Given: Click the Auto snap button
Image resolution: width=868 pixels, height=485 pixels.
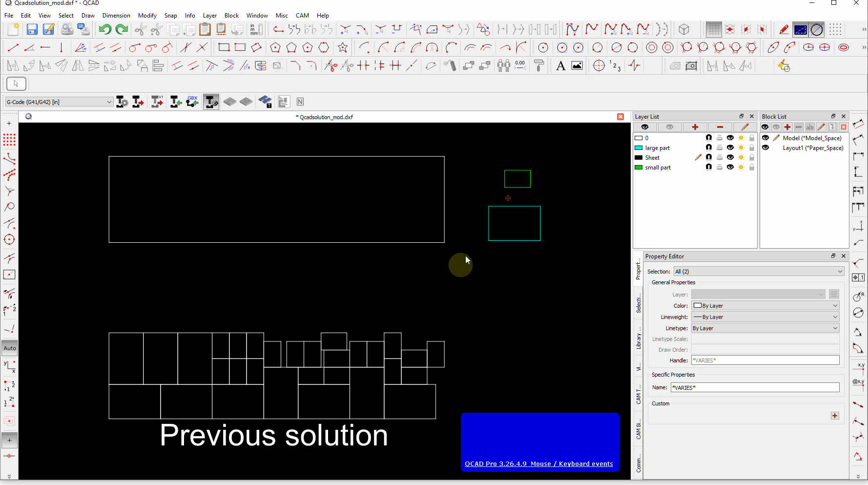Looking at the screenshot, I should [10, 348].
